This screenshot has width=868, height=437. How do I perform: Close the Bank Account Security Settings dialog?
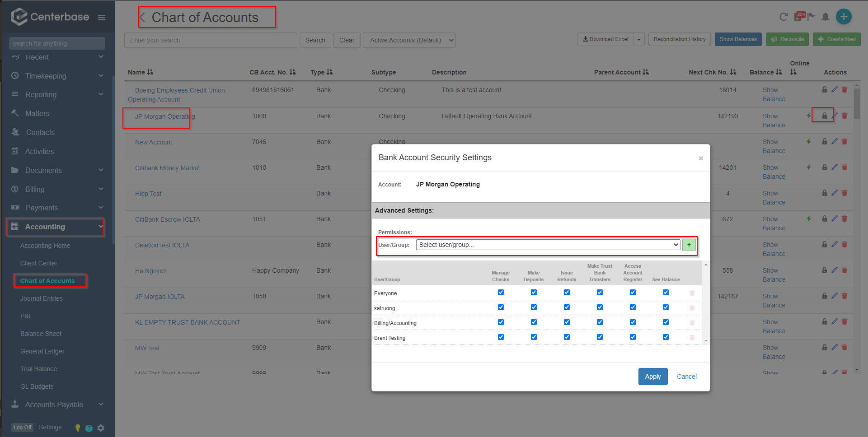point(701,158)
